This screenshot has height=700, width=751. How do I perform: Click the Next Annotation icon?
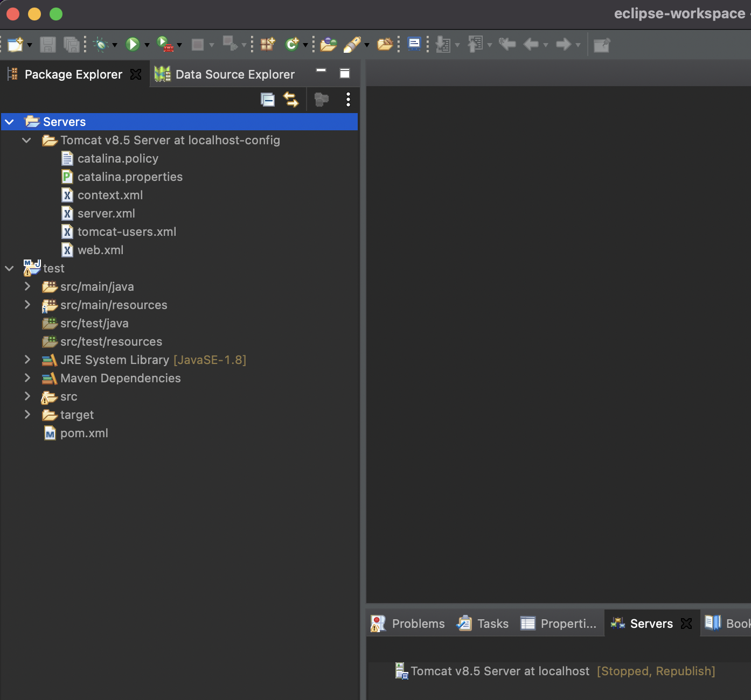coord(443,44)
